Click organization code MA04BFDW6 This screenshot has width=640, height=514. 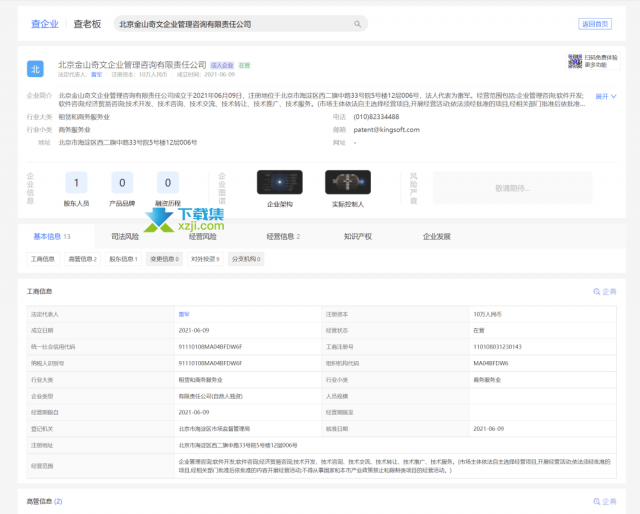coord(491,363)
